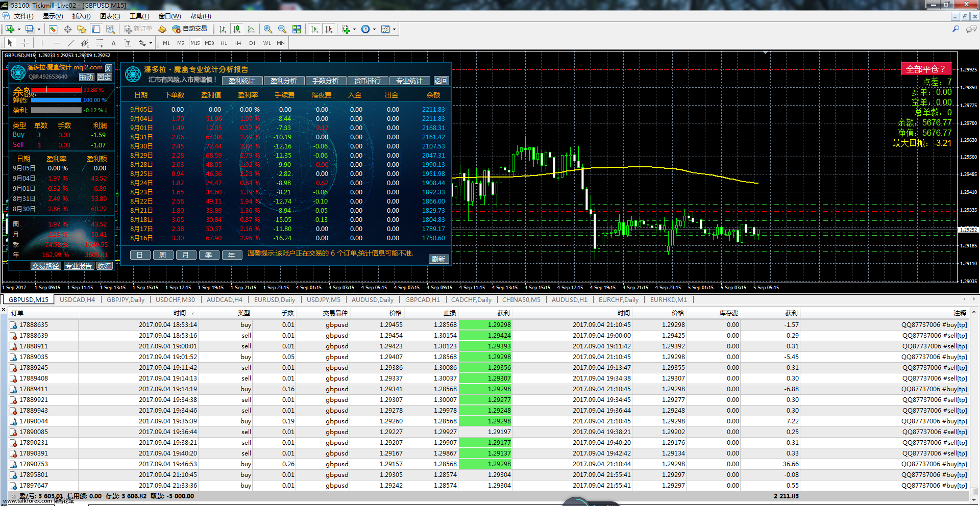This screenshot has height=506, width=980.
Task: Click the grey 盈利 progress bar
Action: coord(56,110)
